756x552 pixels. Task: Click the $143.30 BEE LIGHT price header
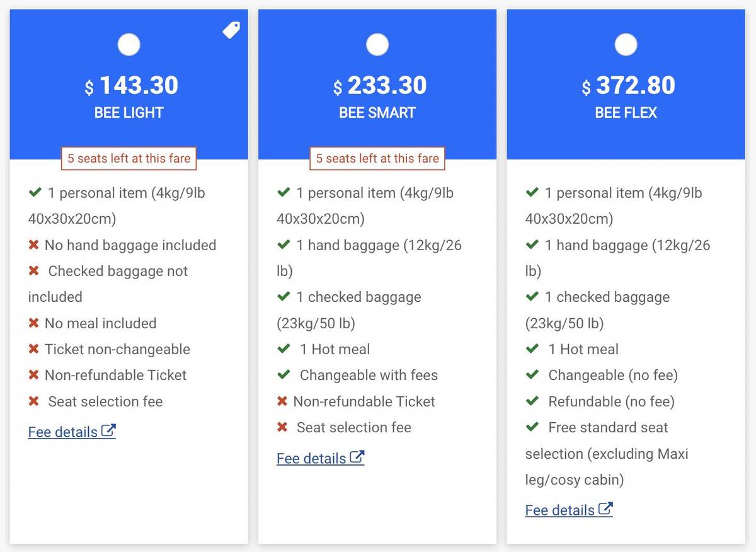click(132, 86)
